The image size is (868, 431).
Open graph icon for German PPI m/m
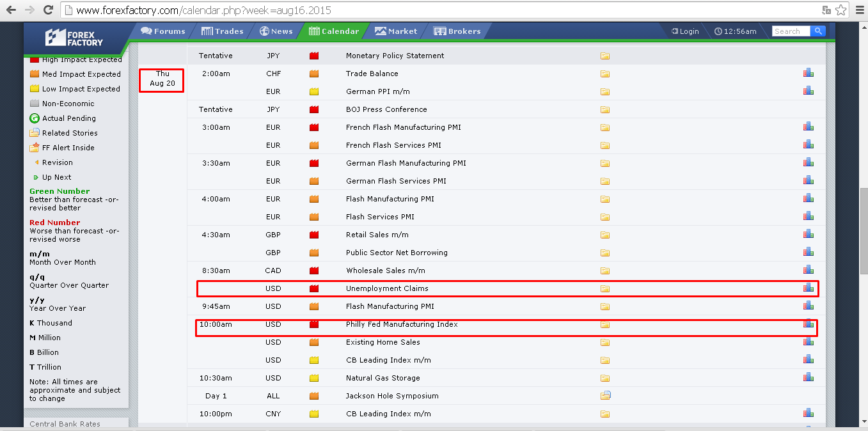(809, 91)
